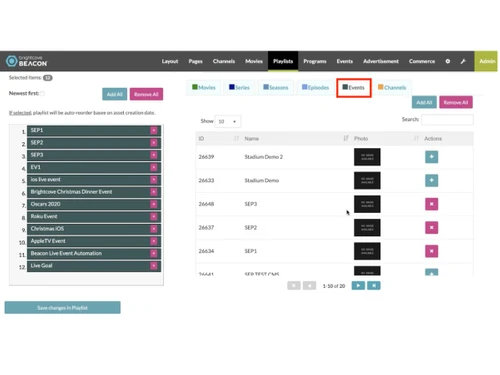Remove Live Goal from the selected items
This screenshot has height=375, width=500.
(x=154, y=266)
